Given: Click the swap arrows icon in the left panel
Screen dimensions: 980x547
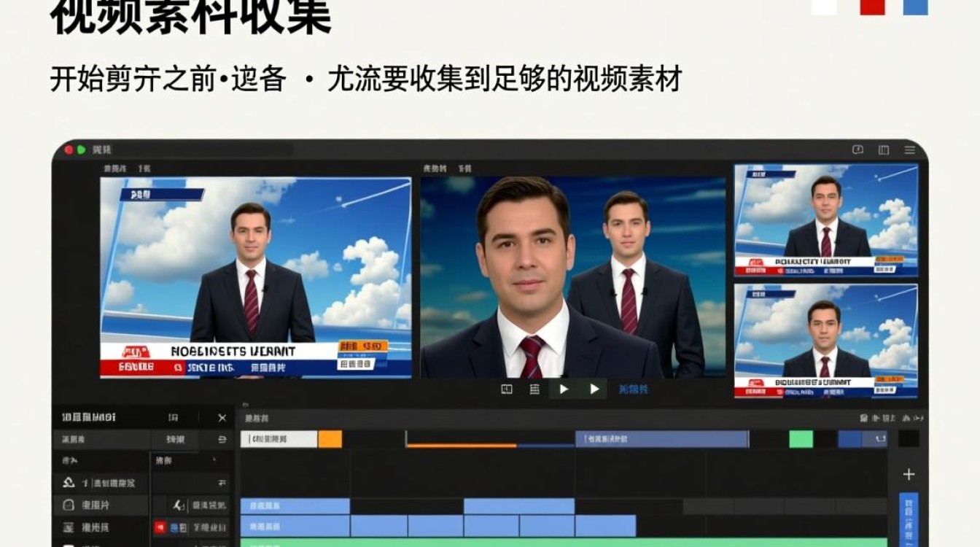Looking at the screenshot, I should (x=222, y=483).
